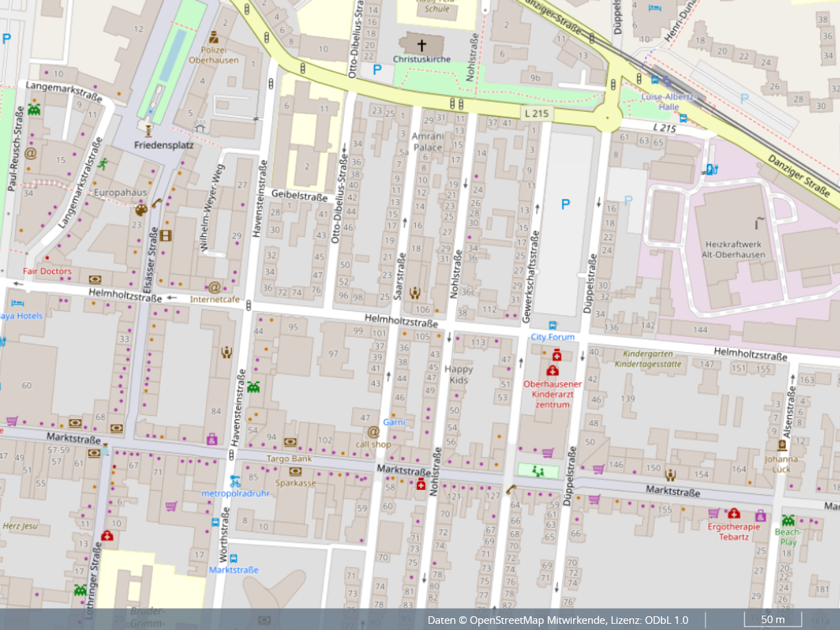Click the Ergotherapie Tebartz medical icon

pyautogui.click(x=734, y=513)
